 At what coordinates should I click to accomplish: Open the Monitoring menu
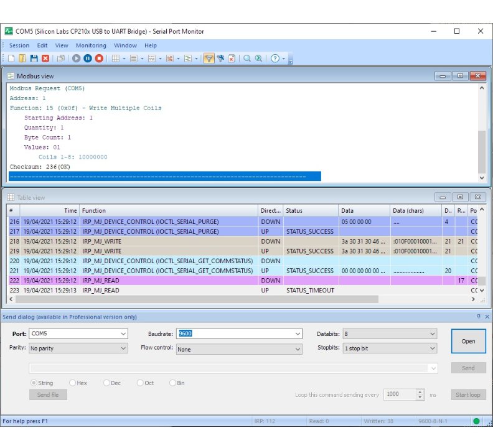click(x=91, y=45)
